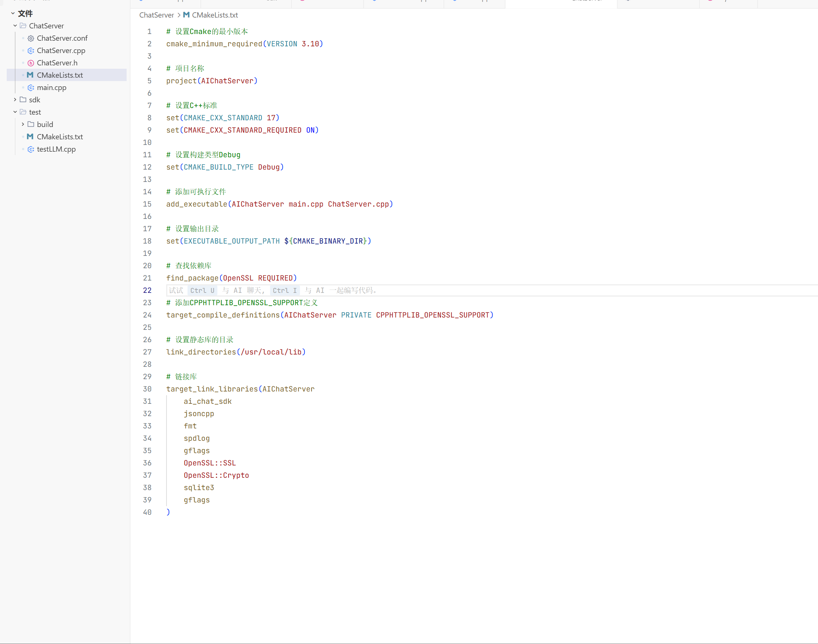The height and width of the screenshot is (644, 818).
Task: Click the C++ icon next to main.cpp
Action: coord(31,87)
